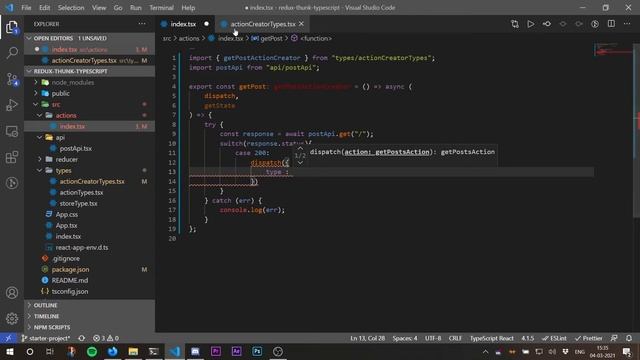This screenshot has height=360, width=640.
Task: Open the Search view in activity bar
Action: [x=12, y=53]
